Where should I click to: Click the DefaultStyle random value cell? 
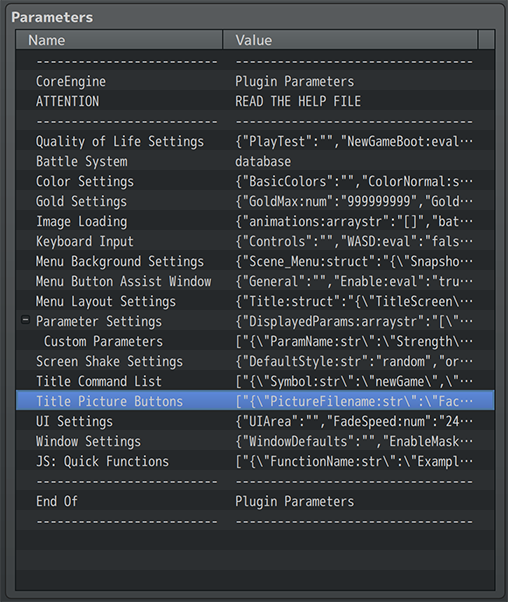(354, 361)
